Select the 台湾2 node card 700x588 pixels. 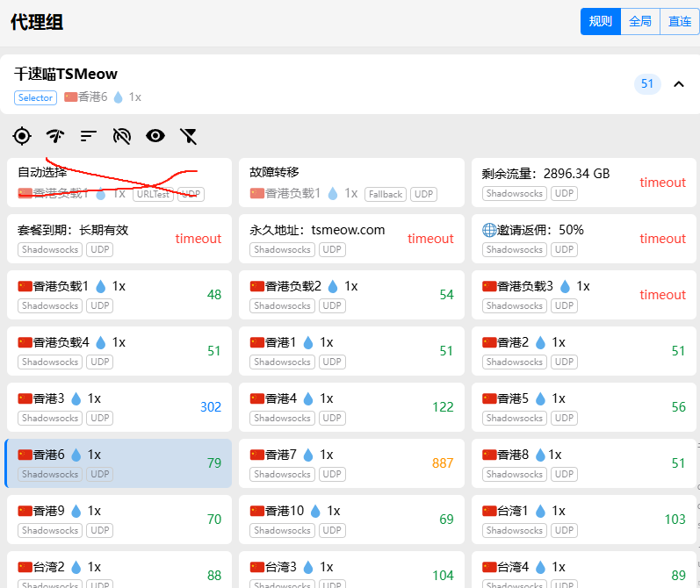pos(119,570)
